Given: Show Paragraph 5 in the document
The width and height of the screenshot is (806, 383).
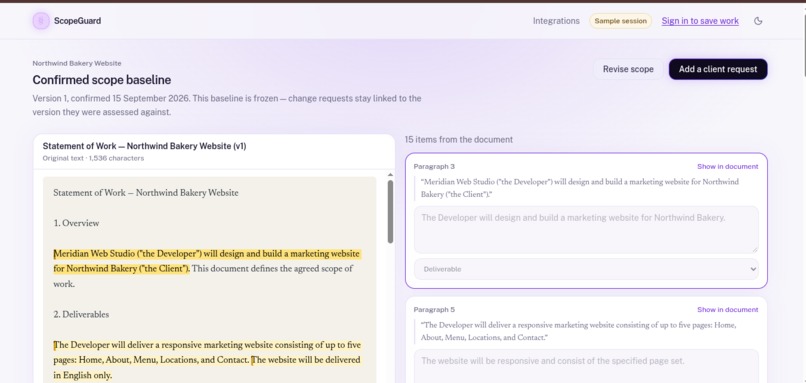Looking at the screenshot, I should pyautogui.click(x=727, y=309).
